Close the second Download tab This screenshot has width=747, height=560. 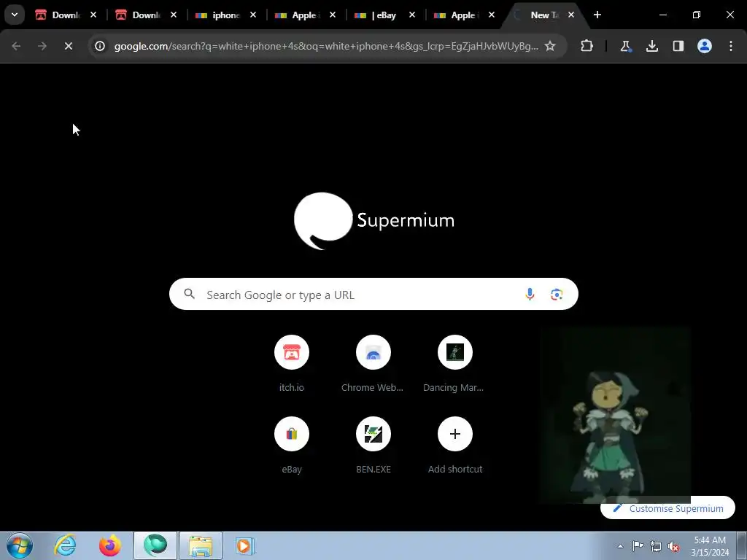coord(174,15)
